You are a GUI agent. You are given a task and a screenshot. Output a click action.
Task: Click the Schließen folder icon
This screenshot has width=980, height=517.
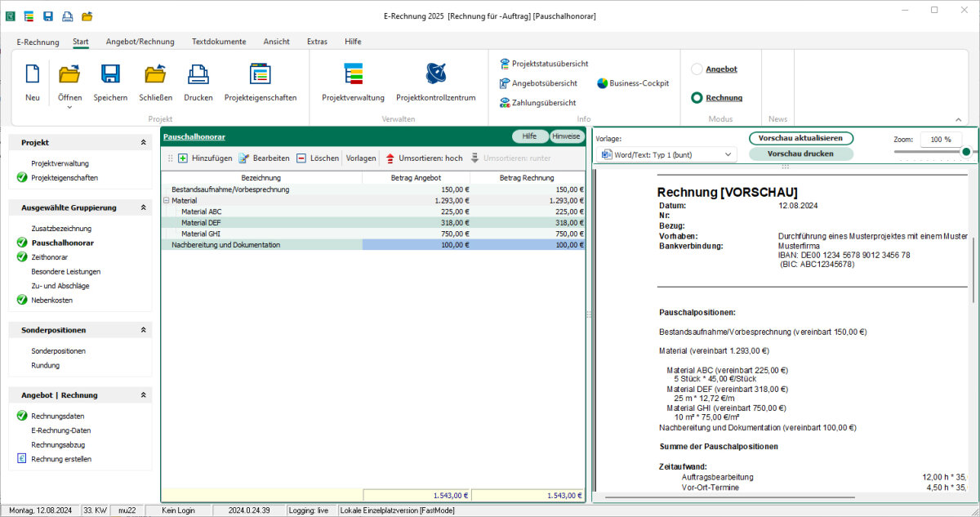[x=155, y=75]
